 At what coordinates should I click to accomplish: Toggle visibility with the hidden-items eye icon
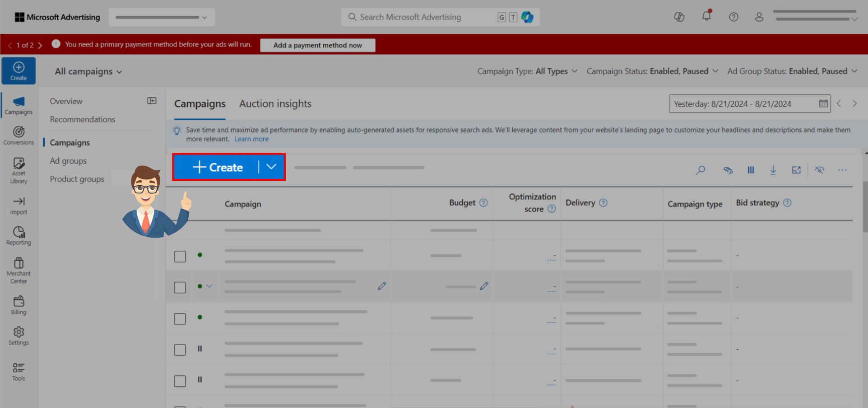[x=820, y=170]
